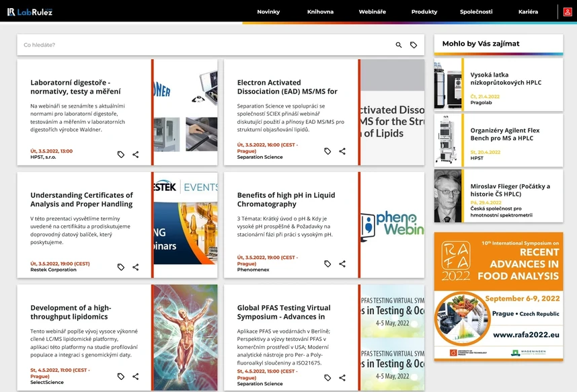Open Global PFAS Testing Virtual Symposium title

pyautogui.click(x=284, y=312)
